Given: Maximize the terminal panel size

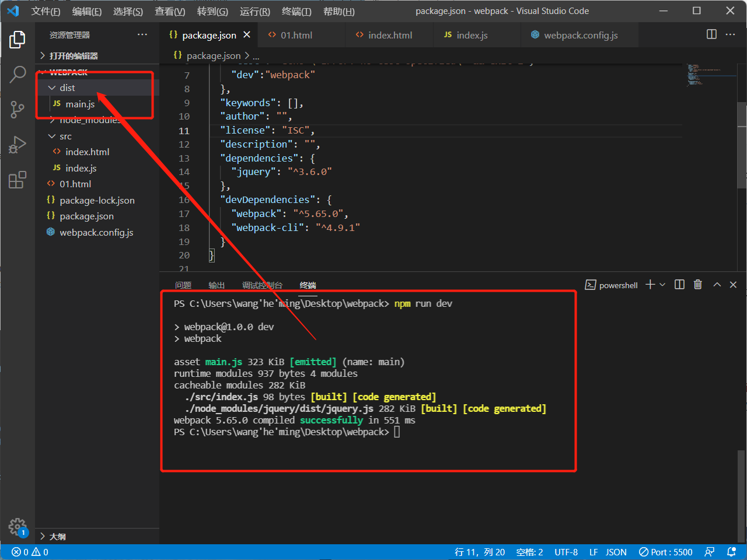Looking at the screenshot, I should click(717, 285).
